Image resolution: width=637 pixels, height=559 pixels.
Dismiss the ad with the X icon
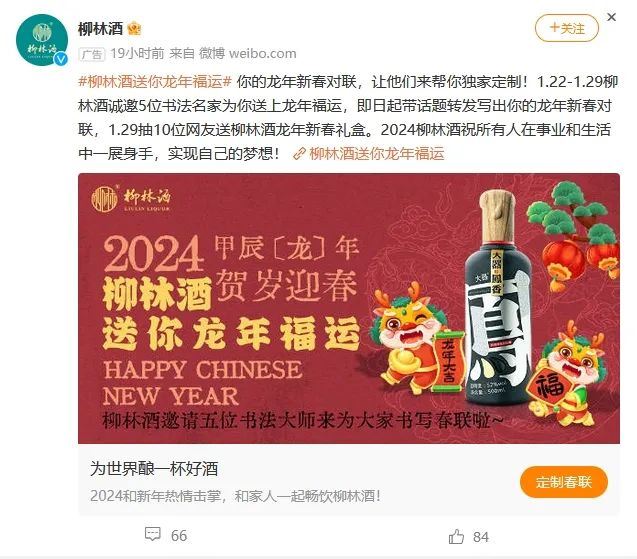[611, 17]
